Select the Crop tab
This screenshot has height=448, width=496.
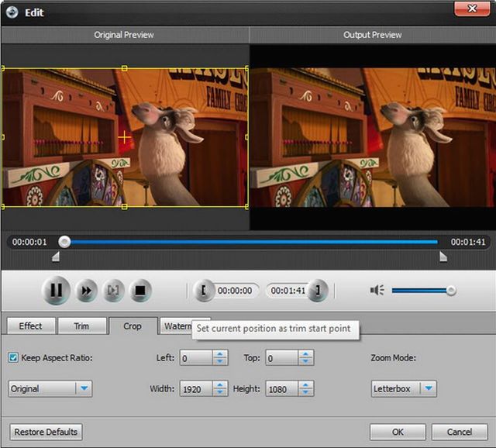(133, 326)
